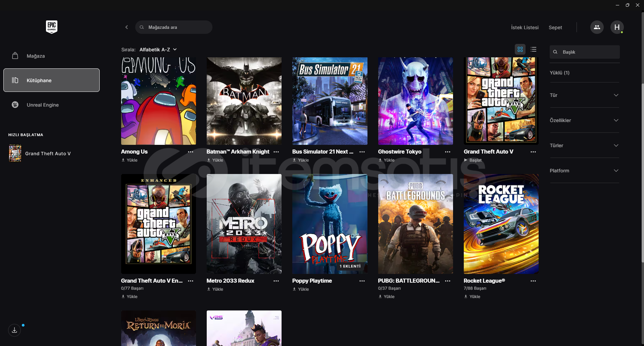Viewport: 644px width, 346px height.
Task: Open the Poppy Playtime cover
Action: point(330,224)
